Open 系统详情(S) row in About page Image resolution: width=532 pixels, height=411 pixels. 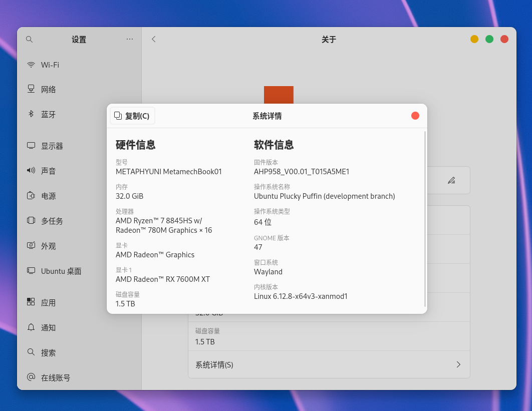click(329, 364)
